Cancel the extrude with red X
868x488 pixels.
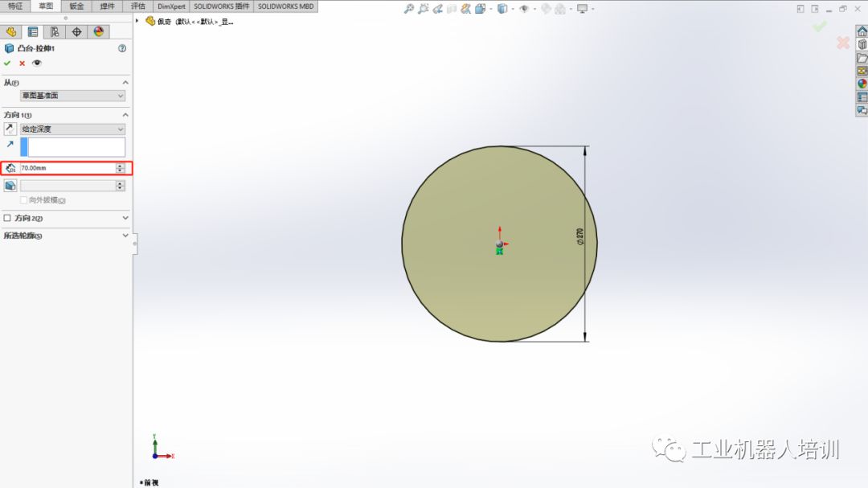pyautogui.click(x=22, y=63)
